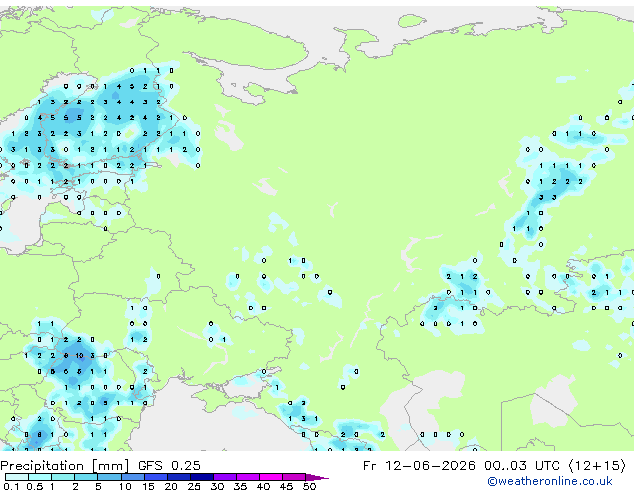The image size is (634, 490).
Task: Click the legend label "15"
Action: [x=148, y=486]
